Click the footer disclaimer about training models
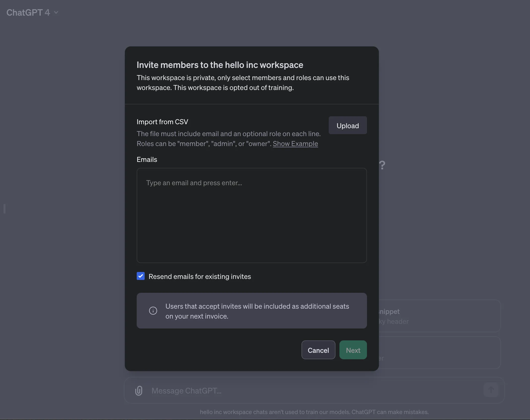 314,412
